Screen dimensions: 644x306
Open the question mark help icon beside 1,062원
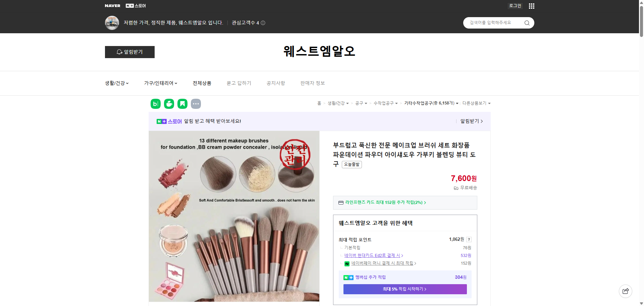(x=469, y=239)
